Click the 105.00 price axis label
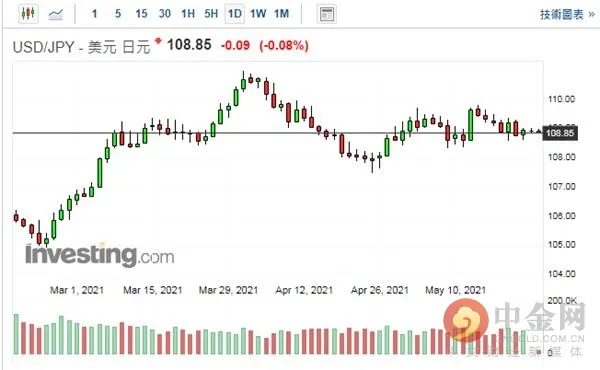This screenshot has height=370, width=600. pyautogui.click(x=561, y=244)
